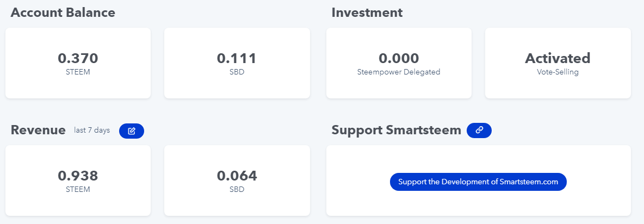Click the SBD label under 0.064
Image resolution: width=644 pixels, height=224 pixels.
coord(237,190)
